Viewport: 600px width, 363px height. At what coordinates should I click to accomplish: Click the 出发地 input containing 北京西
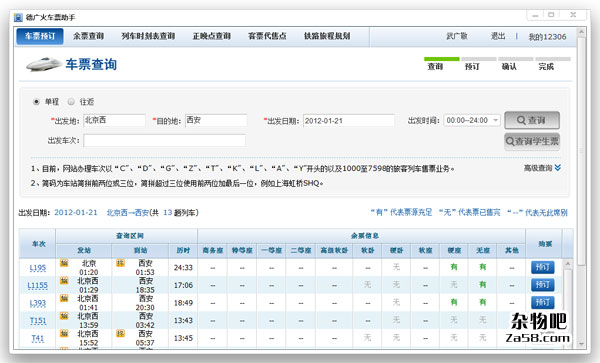(x=114, y=120)
